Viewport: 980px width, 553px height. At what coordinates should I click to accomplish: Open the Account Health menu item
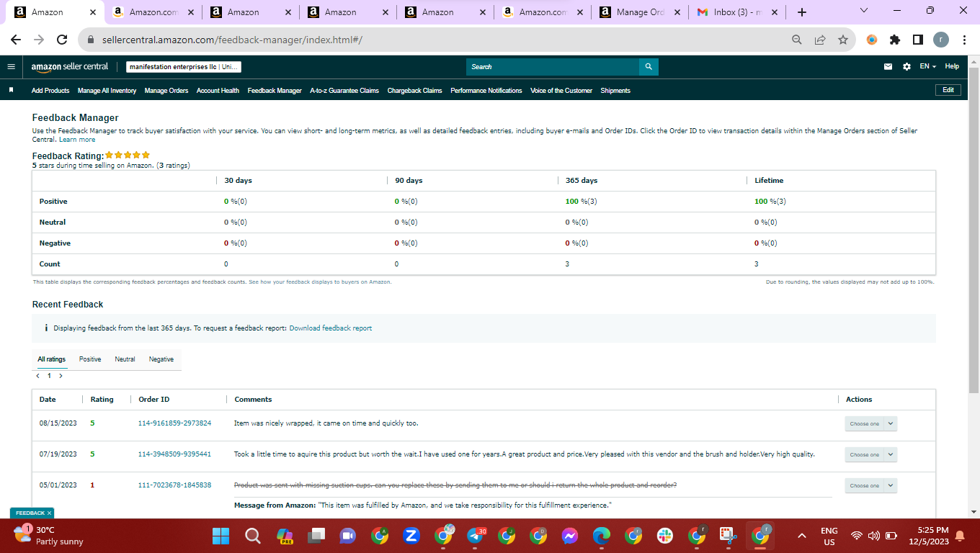218,91
